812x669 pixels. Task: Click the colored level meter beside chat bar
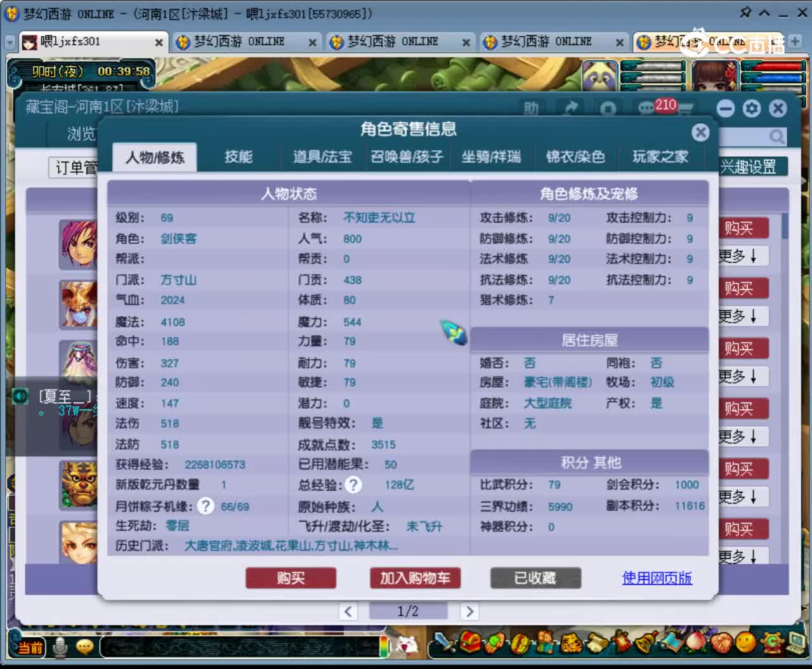384,647
